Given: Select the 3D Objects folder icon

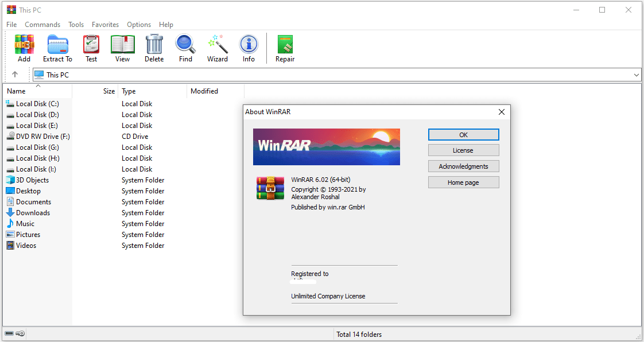Looking at the screenshot, I should coord(10,180).
